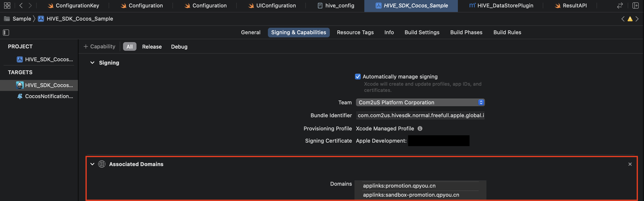Open the Resource Tags tab
The height and width of the screenshot is (201, 644).
355,32
